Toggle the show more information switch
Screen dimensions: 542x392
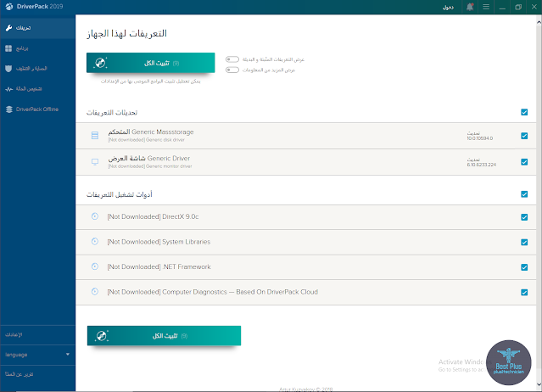[x=232, y=70]
